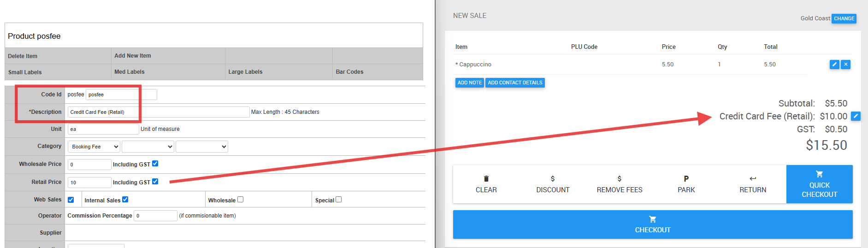Expand the second category dropdown
The width and height of the screenshot is (868, 248).
(x=148, y=147)
